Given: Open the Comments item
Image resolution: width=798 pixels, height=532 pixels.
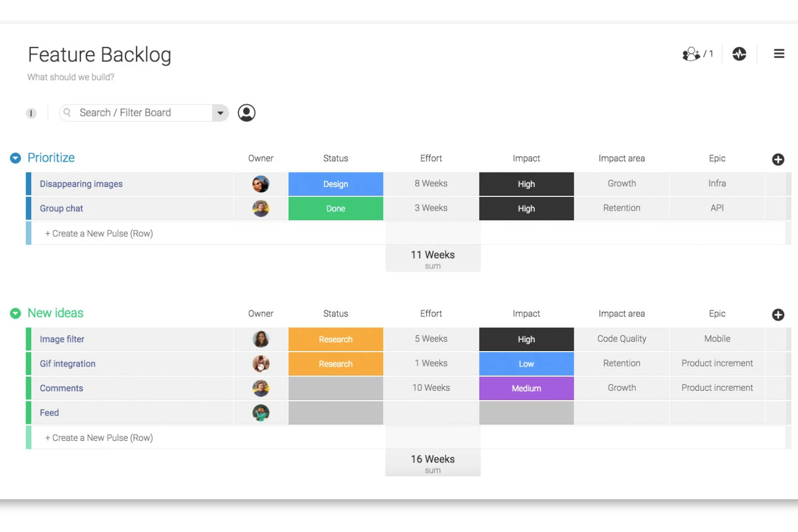Looking at the screenshot, I should tap(61, 388).
